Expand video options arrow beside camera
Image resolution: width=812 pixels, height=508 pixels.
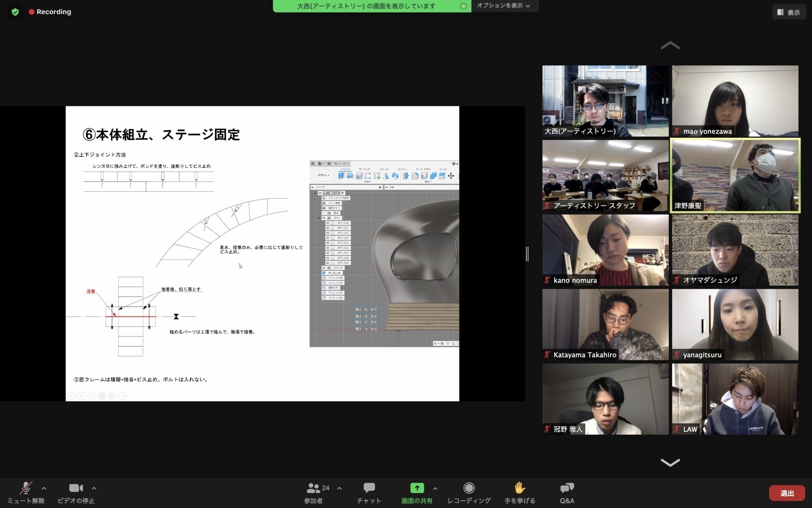94,488
